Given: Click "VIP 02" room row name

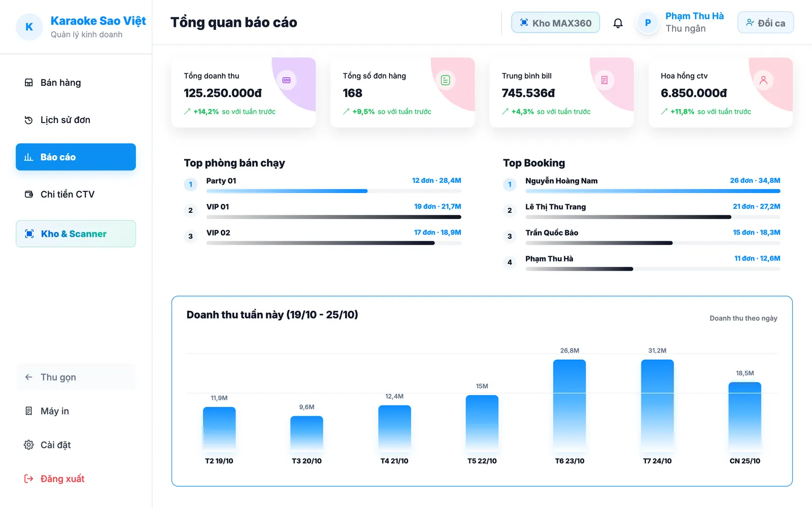Looking at the screenshot, I should [218, 233].
